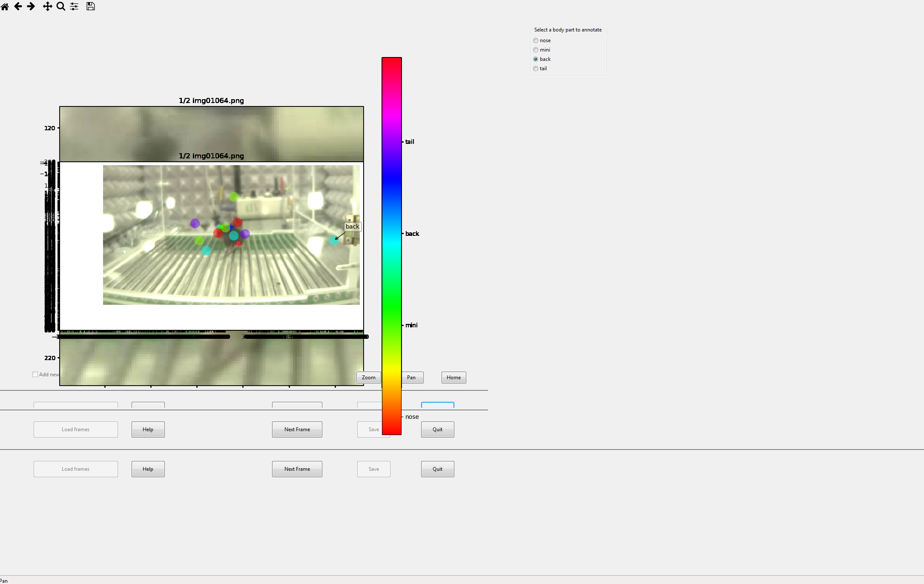Screen dimensions: 924x584
Task: Click the labeled back cyan marker
Action: (x=334, y=240)
